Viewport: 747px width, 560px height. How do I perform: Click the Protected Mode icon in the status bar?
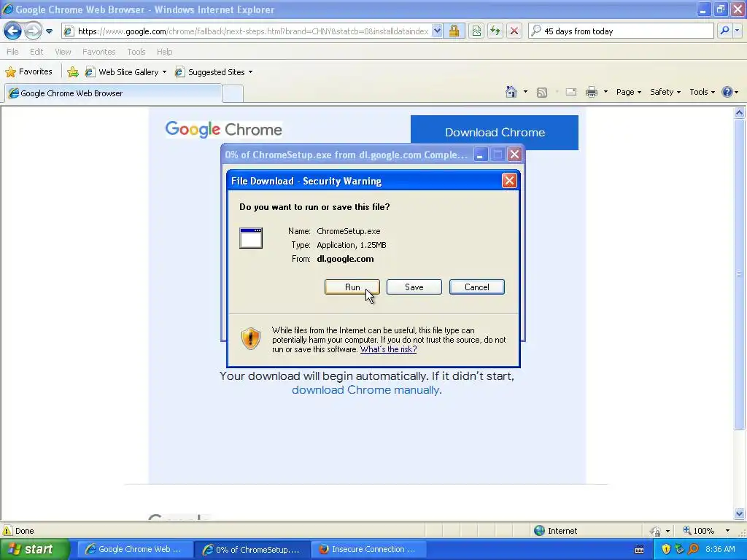[x=656, y=531]
